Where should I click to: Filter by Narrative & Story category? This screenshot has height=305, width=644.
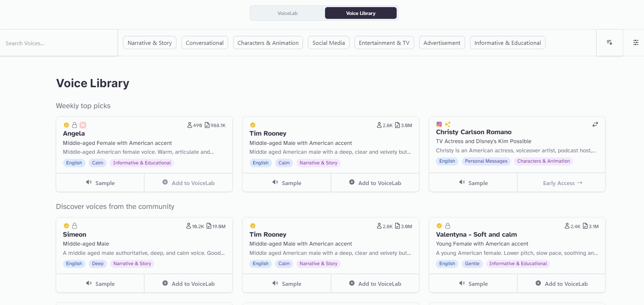pyautogui.click(x=150, y=43)
